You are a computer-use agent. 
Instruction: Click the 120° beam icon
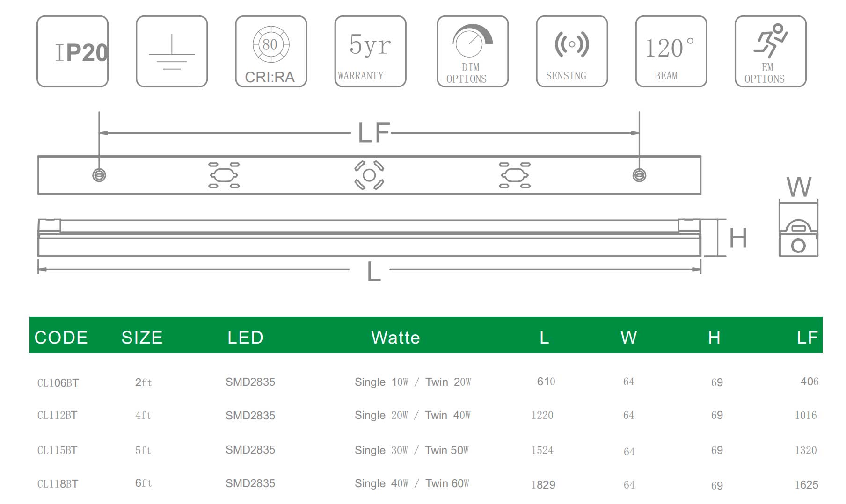click(671, 51)
